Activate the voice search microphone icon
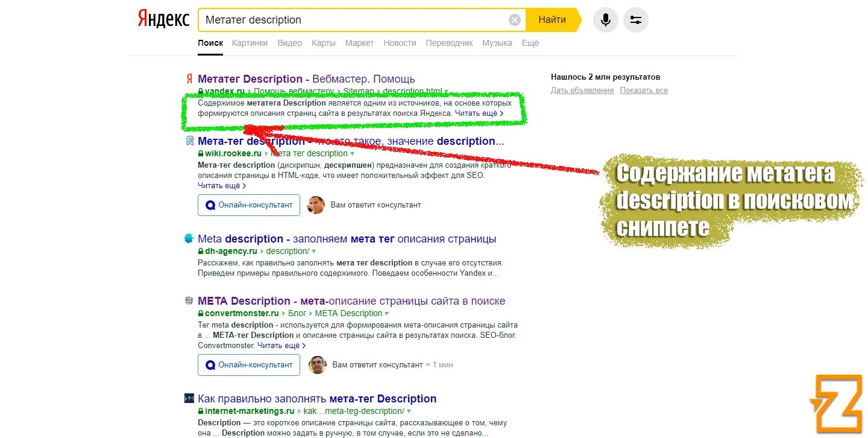 [x=605, y=19]
